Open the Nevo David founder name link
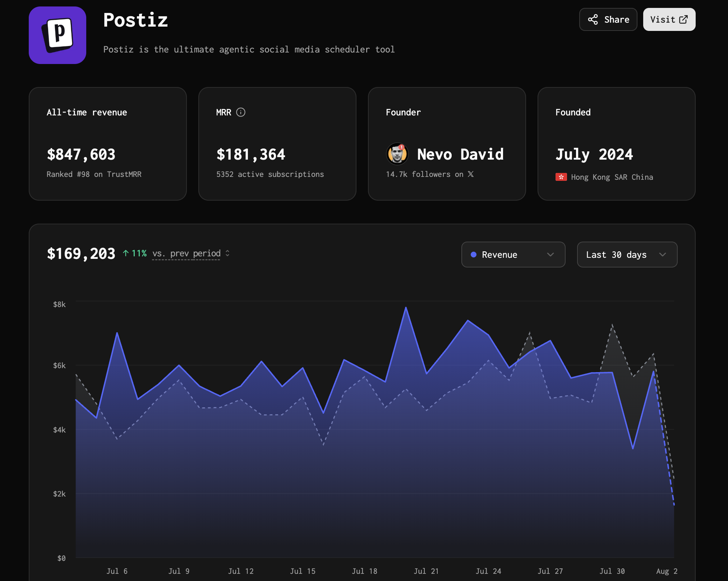728x581 pixels. [460, 154]
